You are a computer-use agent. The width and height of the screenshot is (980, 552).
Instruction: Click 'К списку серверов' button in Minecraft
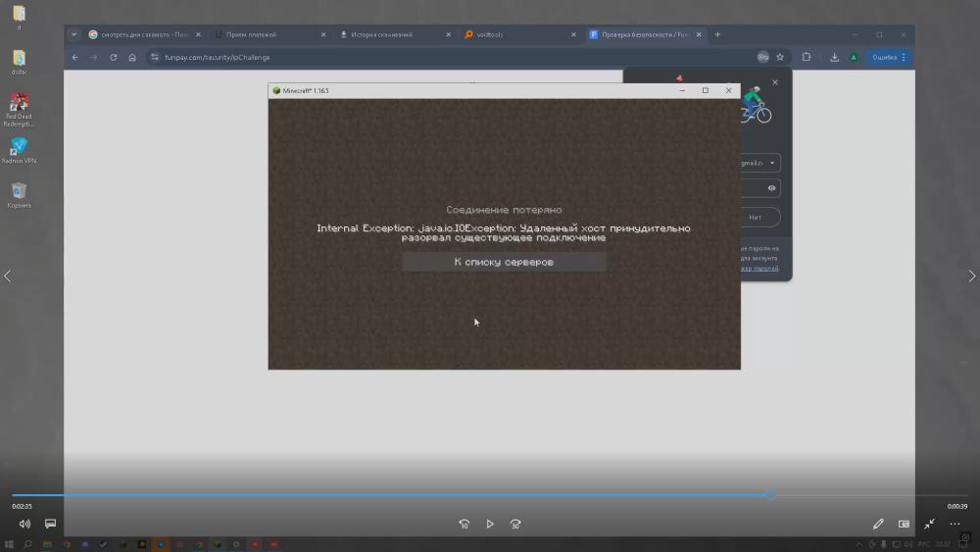point(504,262)
